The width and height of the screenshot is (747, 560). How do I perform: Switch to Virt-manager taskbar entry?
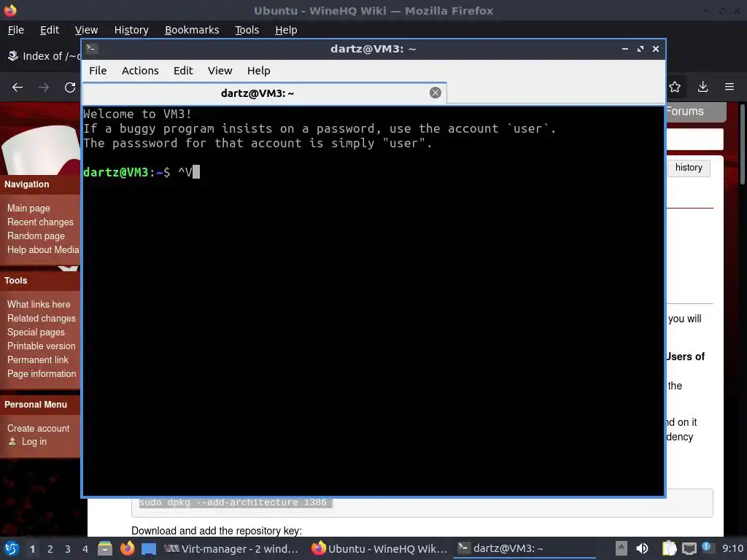coord(231,549)
